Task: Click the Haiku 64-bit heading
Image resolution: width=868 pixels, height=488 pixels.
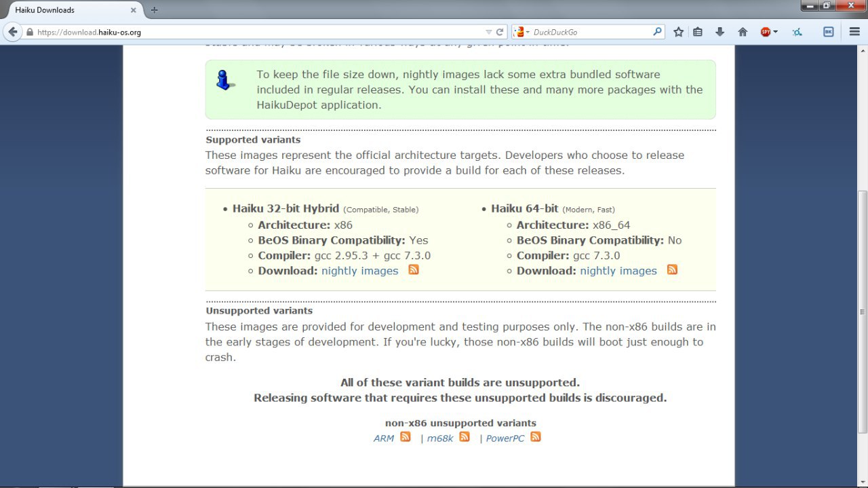Action: [525, 208]
